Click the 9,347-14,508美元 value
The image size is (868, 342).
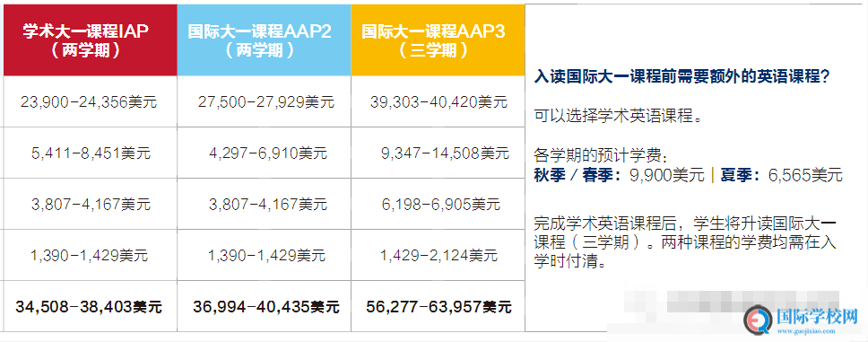tap(446, 153)
